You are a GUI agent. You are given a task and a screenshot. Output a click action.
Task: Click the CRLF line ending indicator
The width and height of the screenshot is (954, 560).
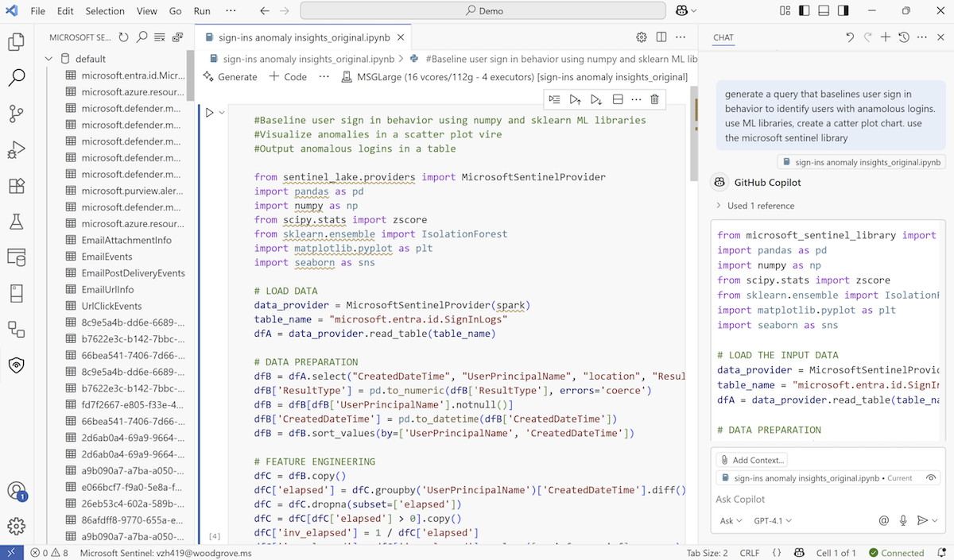750,553
